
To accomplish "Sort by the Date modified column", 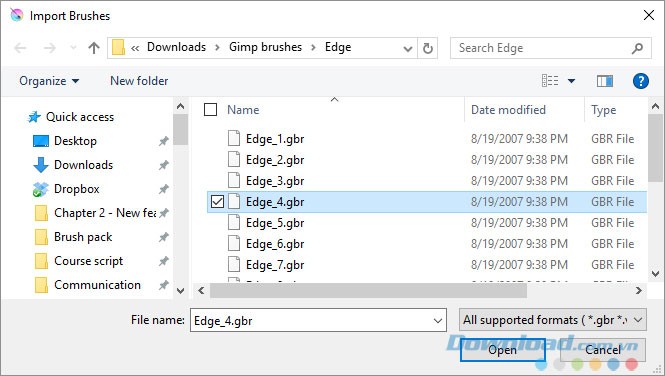I will (x=508, y=110).
